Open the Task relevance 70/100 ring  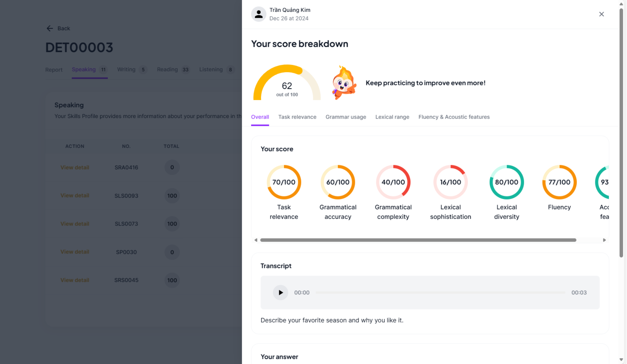click(x=284, y=182)
